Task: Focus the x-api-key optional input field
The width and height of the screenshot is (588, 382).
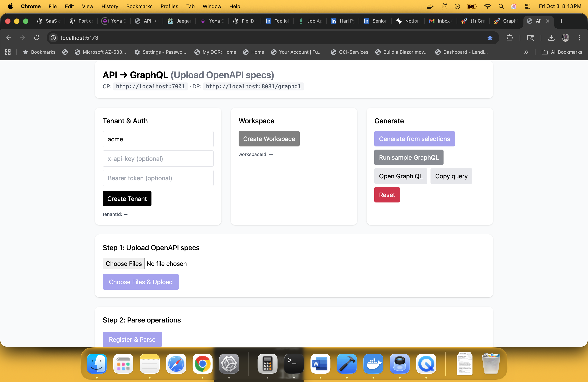Action: (x=158, y=159)
